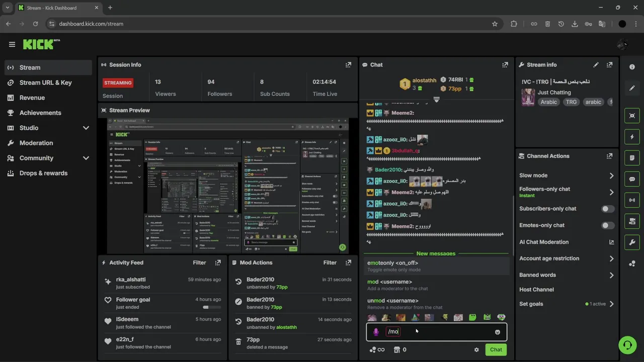The image size is (644, 362).
Task: Pop out the Mod Actions panel
Action: pos(348,262)
